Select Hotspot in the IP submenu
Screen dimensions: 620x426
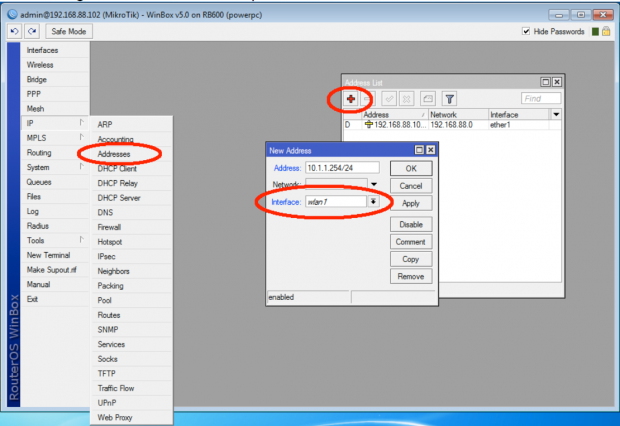click(x=131, y=242)
